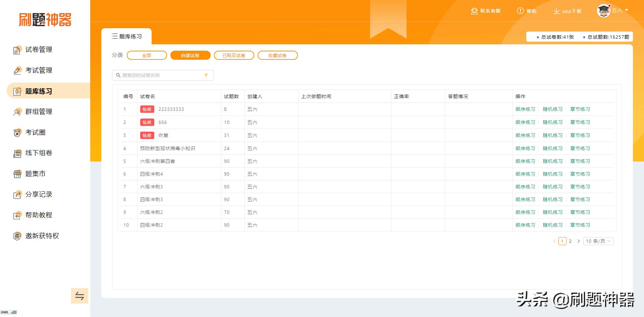Go to next page using right chevron
This screenshot has height=317, width=644.
(x=579, y=241)
